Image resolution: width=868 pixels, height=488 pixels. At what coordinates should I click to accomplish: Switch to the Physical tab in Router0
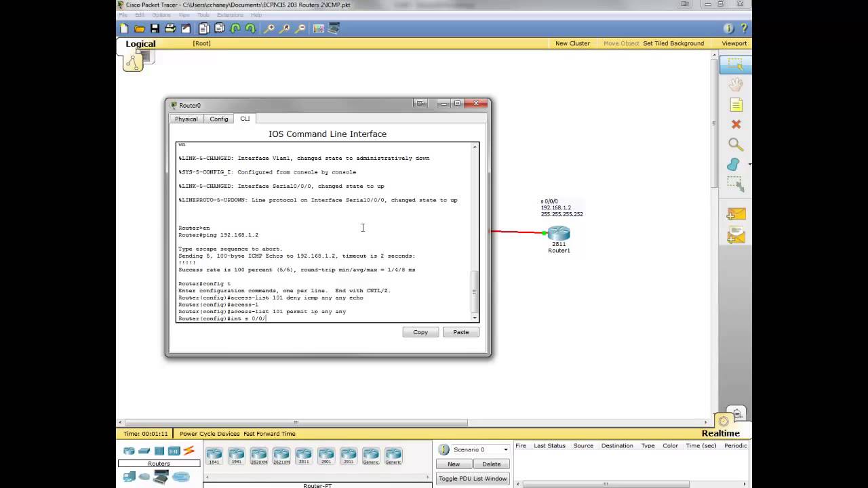186,119
